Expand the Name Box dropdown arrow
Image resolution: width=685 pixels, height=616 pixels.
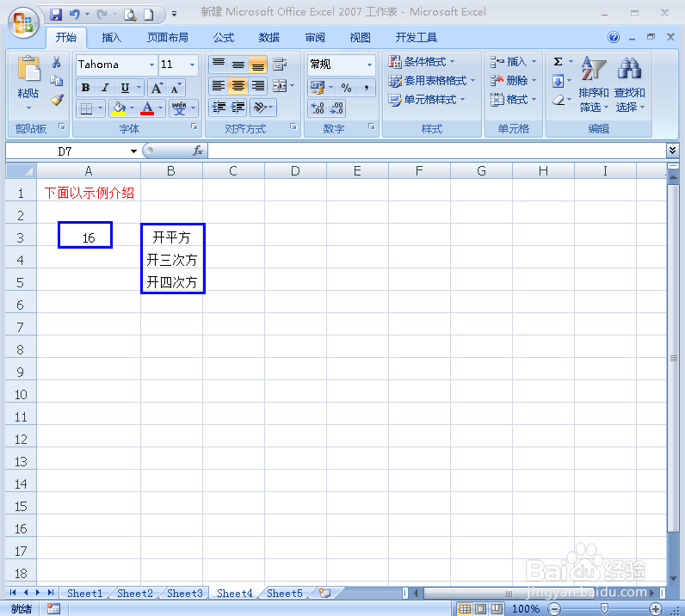click(x=133, y=151)
